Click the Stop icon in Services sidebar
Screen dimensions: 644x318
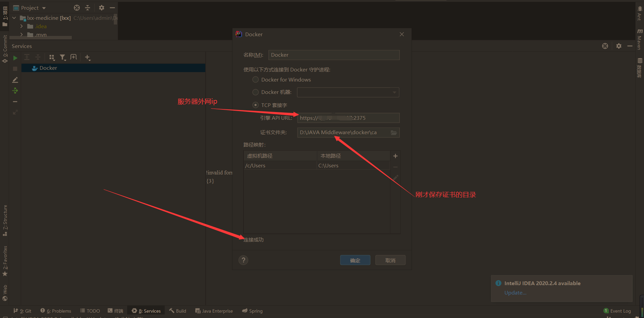tap(15, 69)
